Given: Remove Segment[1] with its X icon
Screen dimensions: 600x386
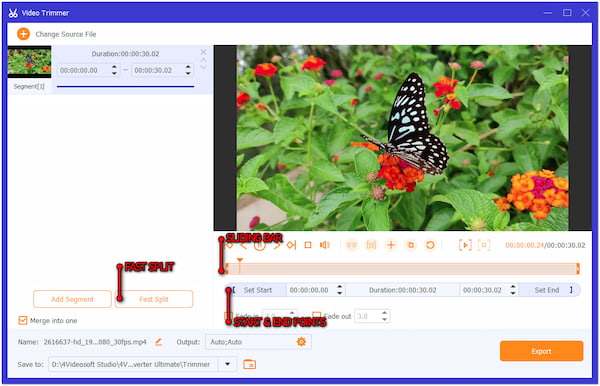Looking at the screenshot, I should tap(203, 52).
